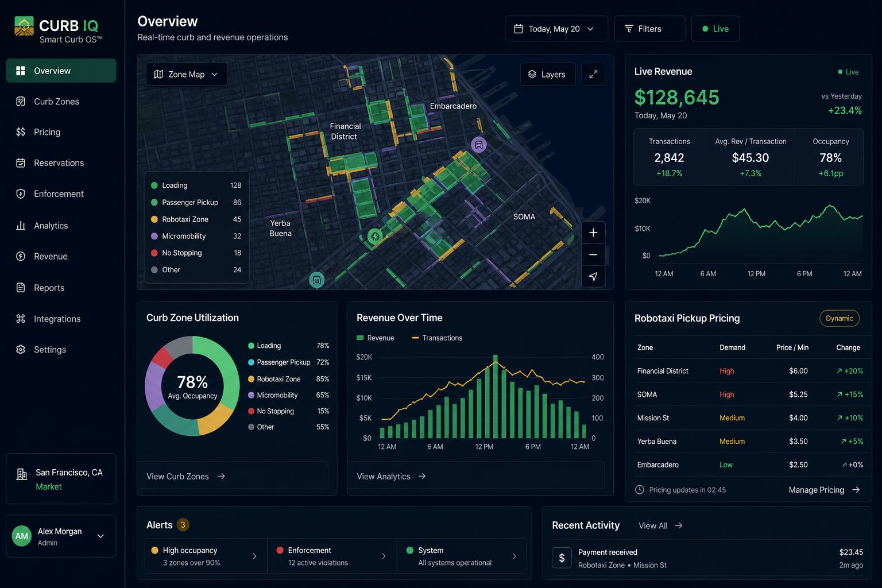882x588 pixels.
Task: Toggle No Stopping map legend entry
Action: pyautogui.click(x=196, y=253)
